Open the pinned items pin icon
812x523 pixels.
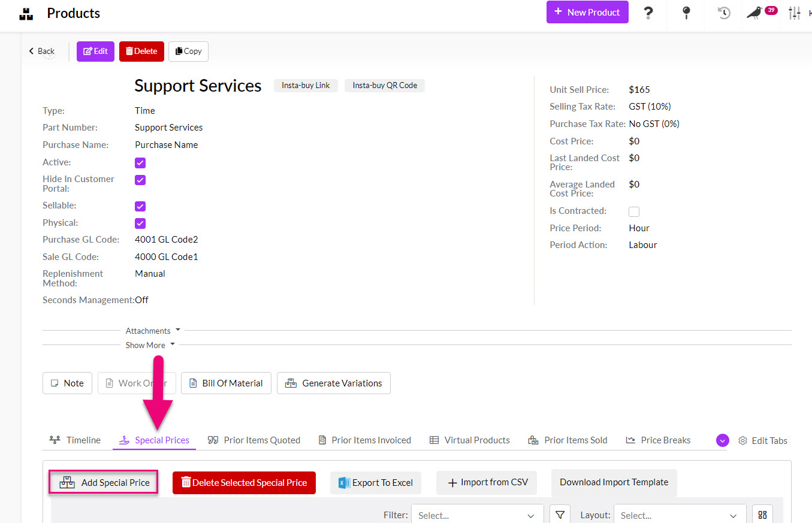pyautogui.click(x=686, y=13)
